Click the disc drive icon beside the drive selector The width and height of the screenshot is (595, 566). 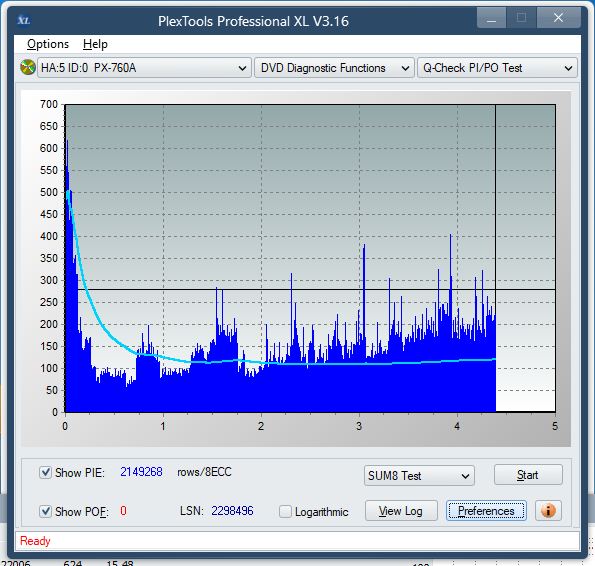28,68
